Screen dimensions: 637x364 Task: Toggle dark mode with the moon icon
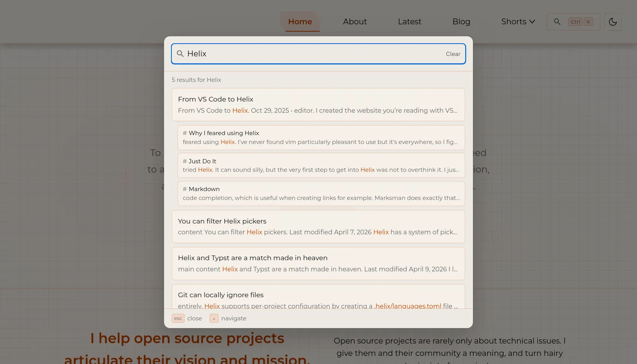point(613,22)
